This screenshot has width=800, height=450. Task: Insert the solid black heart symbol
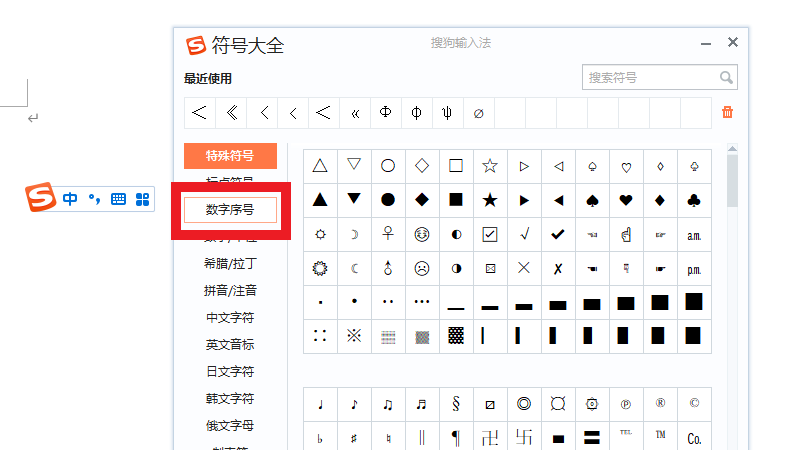tap(626, 199)
